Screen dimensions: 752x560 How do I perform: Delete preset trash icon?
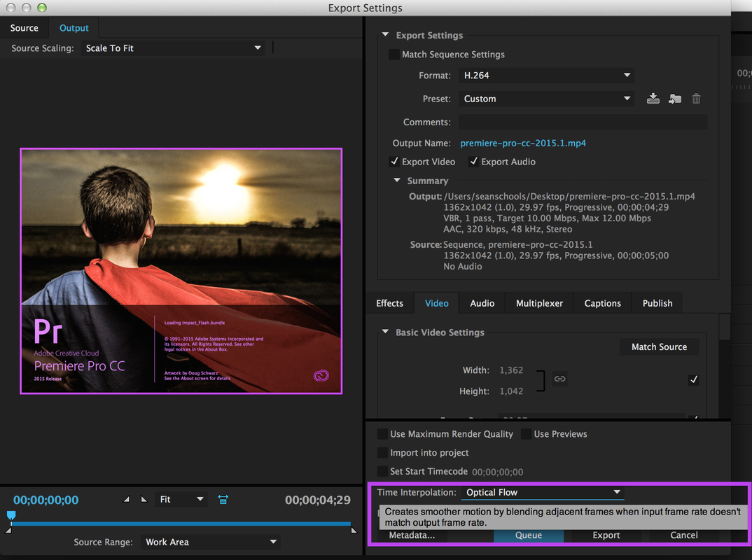pyautogui.click(x=697, y=99)
